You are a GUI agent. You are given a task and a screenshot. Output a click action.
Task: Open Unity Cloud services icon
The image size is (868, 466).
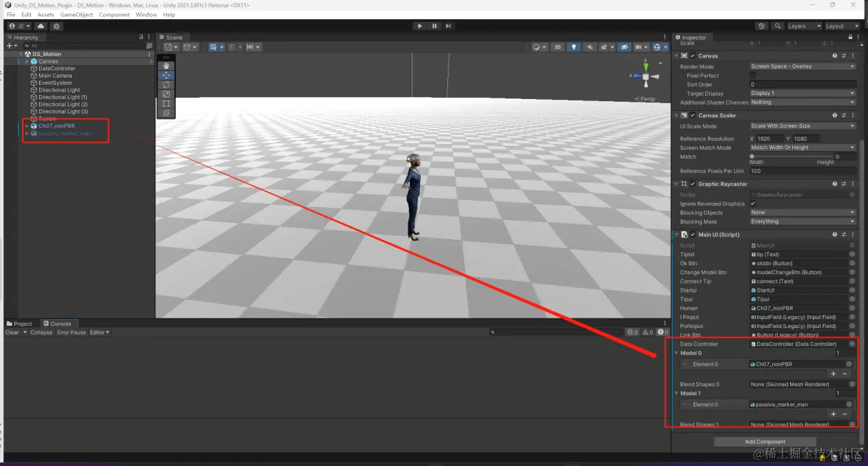[41, 26]
